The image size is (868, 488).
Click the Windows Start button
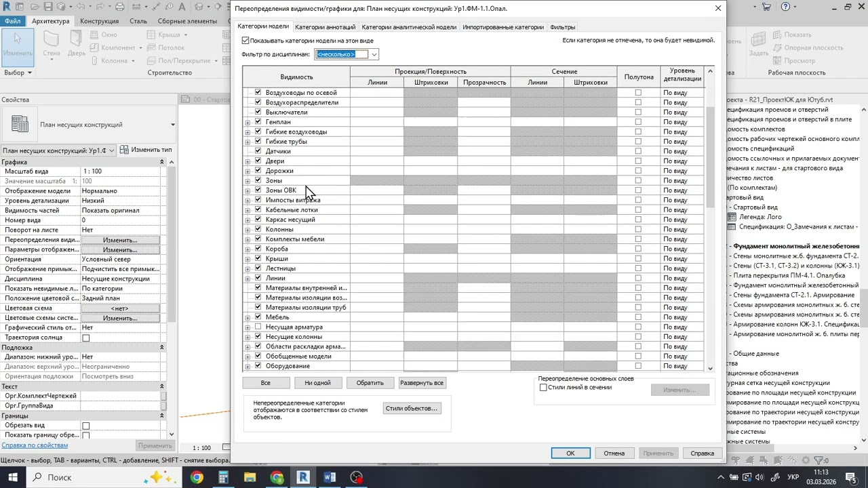pos(13,477)
